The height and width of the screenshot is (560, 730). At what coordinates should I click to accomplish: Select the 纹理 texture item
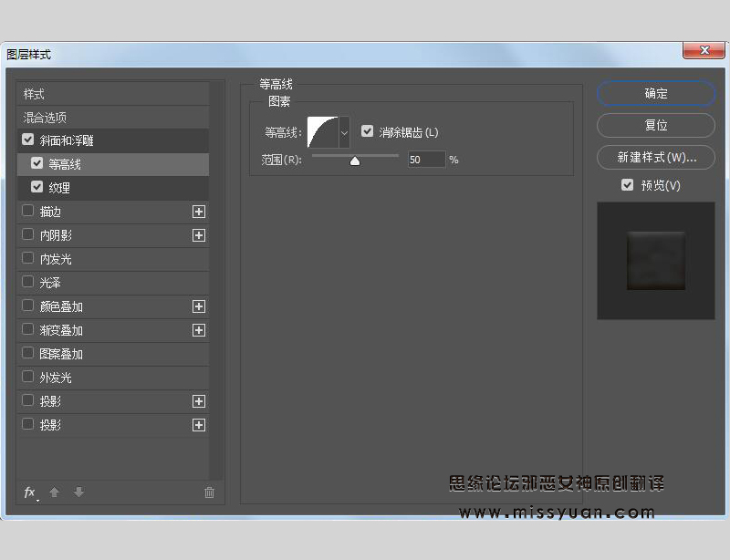click(x=59, y=188)
